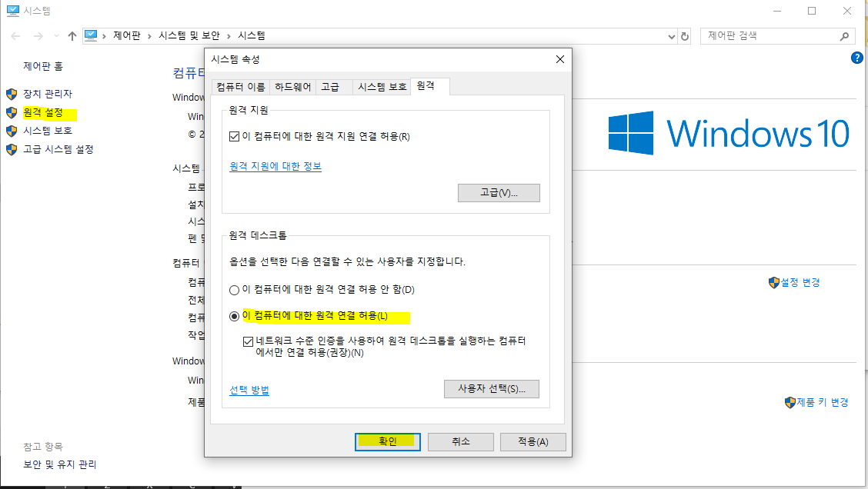
Task: Click the 시스템 window title icon
Action: pos(13,11)
